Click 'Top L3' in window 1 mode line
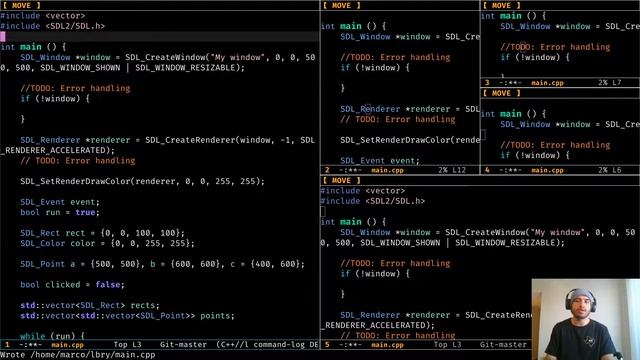The height and width of the screenshot is (360, 640). pos(127,345)
